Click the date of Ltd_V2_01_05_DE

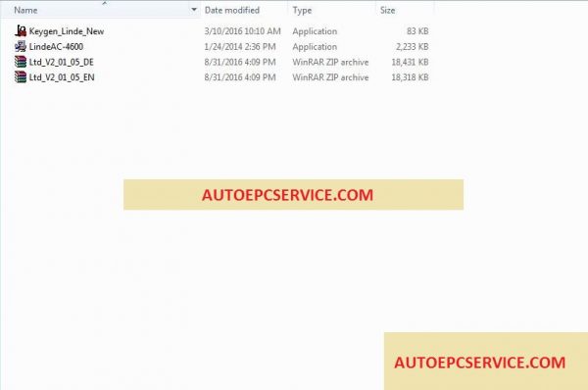240,63
